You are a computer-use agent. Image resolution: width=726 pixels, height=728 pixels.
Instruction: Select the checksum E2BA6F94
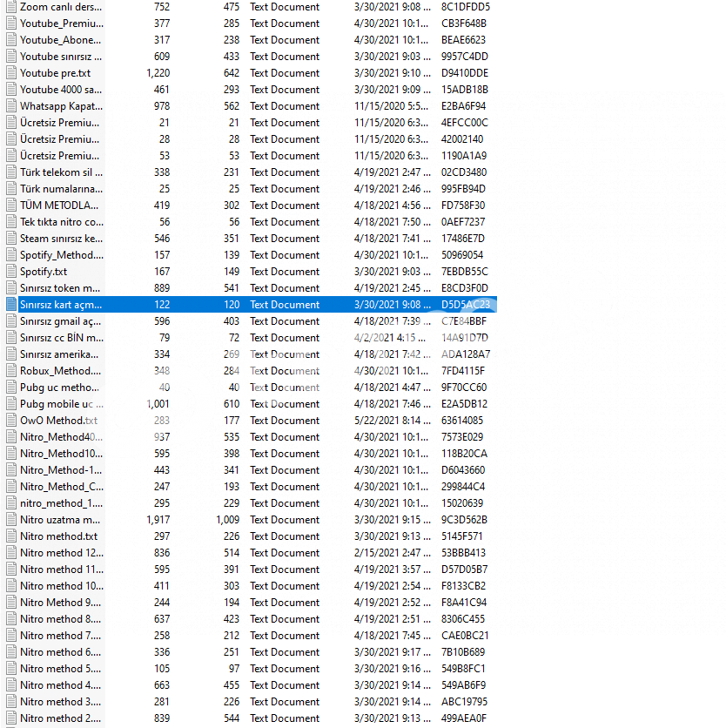coord(463,106)
